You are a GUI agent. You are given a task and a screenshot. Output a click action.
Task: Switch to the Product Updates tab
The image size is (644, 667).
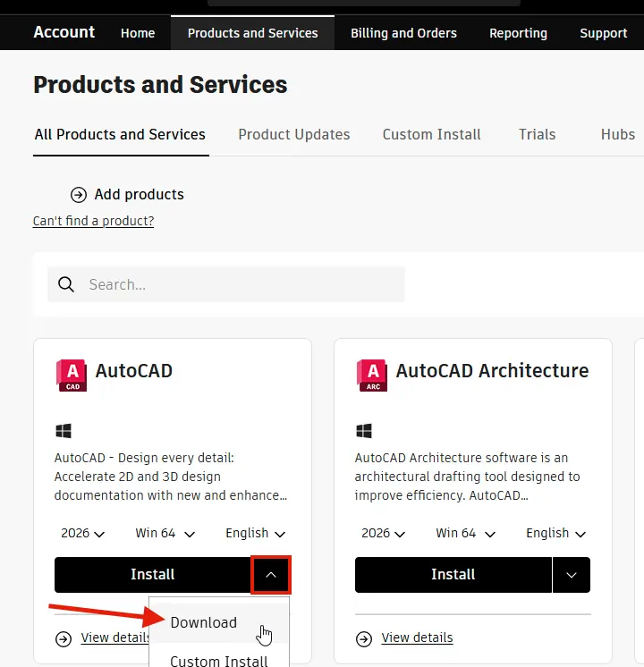pyautogui.click(x=293, y=134)
